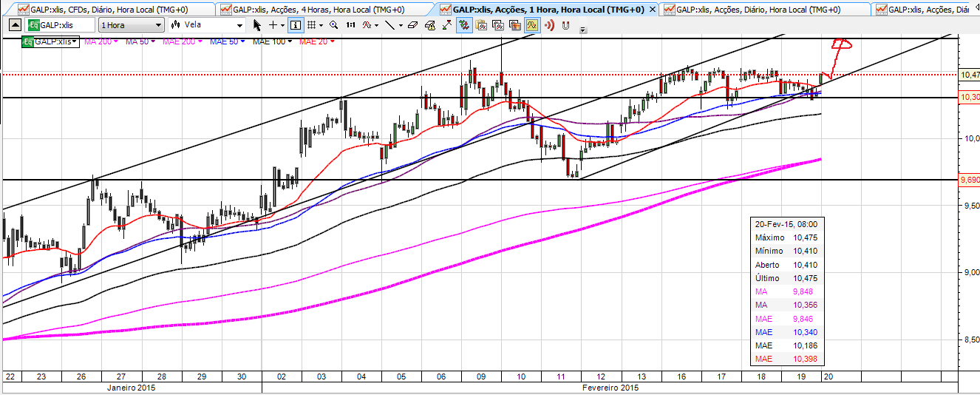This screenshot has width=980, height=395.
Task: Click the Janeiro 2015 month label
Action: [x=131, y=388]
